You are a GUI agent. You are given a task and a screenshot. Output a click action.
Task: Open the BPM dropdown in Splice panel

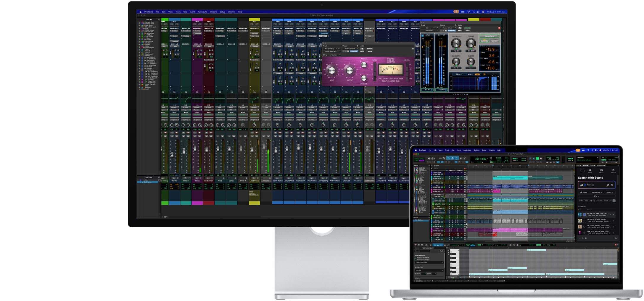[596, 196]
